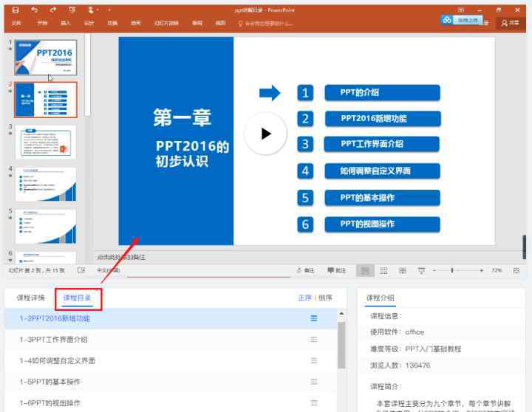Switch to the 视图 ribbon tab

click(220, 23)
